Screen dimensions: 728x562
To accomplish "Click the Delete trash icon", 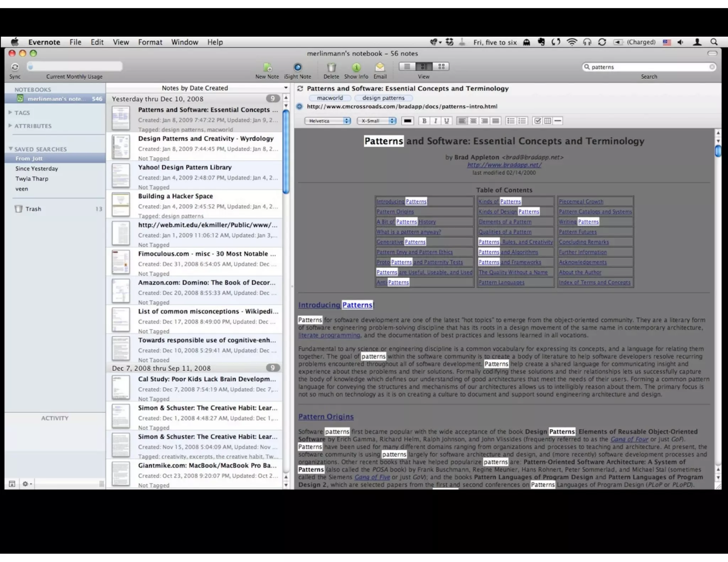I will (x=331, y=67).
